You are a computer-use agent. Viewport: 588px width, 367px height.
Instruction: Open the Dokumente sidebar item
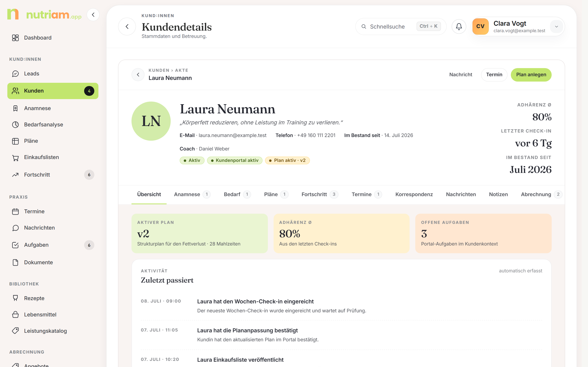pos(53,262)
